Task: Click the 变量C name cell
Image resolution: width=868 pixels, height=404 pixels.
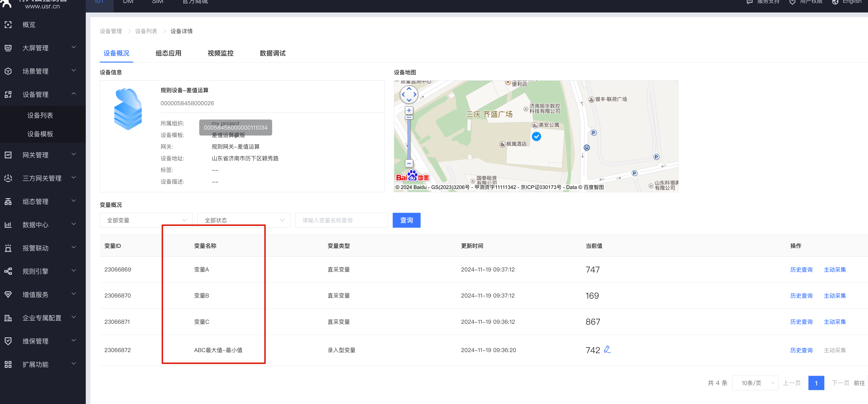Action: click(x=201, y=322)
